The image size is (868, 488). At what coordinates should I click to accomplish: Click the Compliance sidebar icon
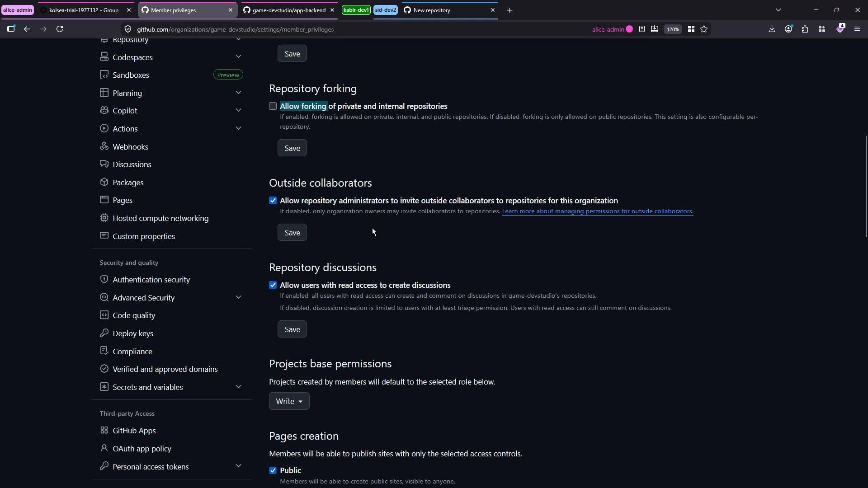click(104, 351)
